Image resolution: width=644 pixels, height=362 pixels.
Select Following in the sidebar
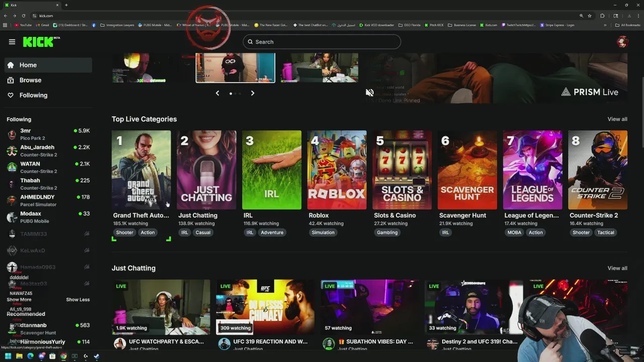click(x=48, y=95)
